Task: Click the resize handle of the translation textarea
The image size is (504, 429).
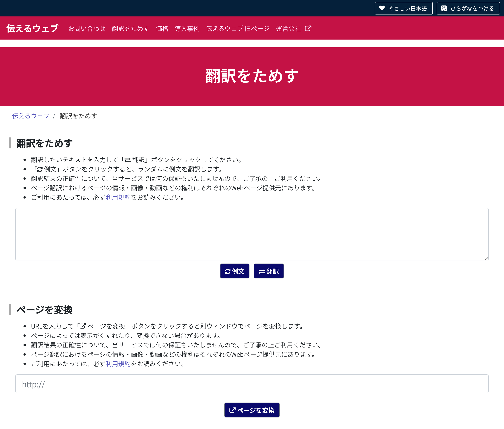Action: pos(487,258)
